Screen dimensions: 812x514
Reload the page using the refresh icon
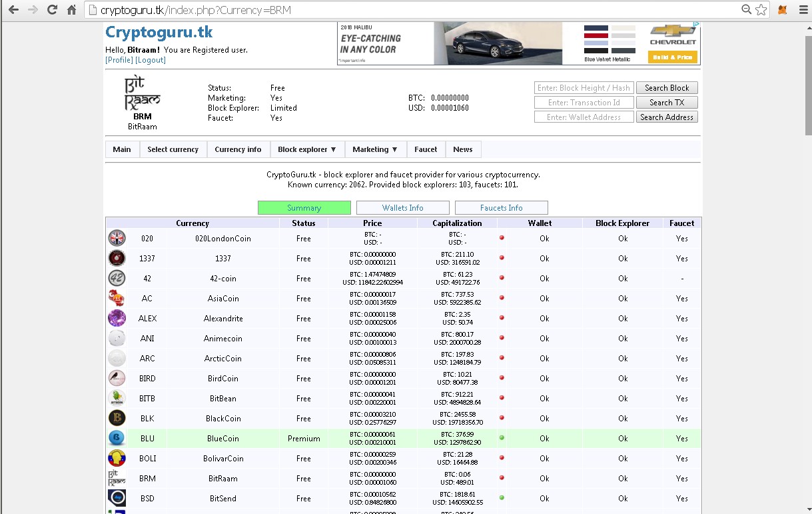tap(52, 10)
